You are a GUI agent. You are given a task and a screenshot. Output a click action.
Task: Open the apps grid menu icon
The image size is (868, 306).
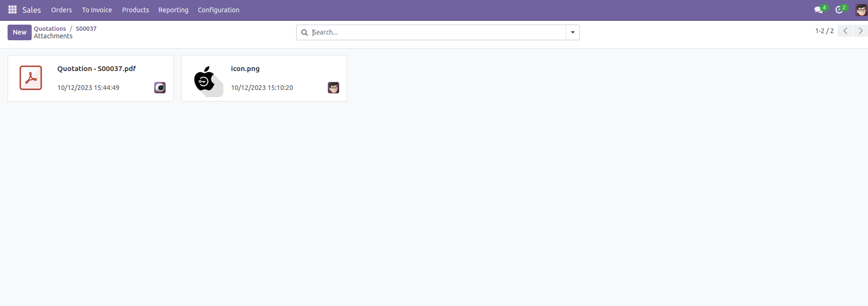point(12,10)
